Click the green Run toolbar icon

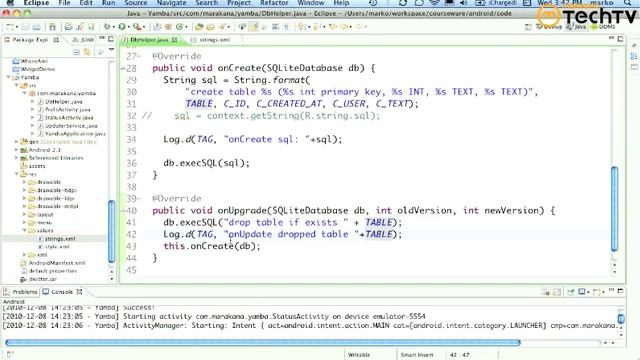coord(122,27)
